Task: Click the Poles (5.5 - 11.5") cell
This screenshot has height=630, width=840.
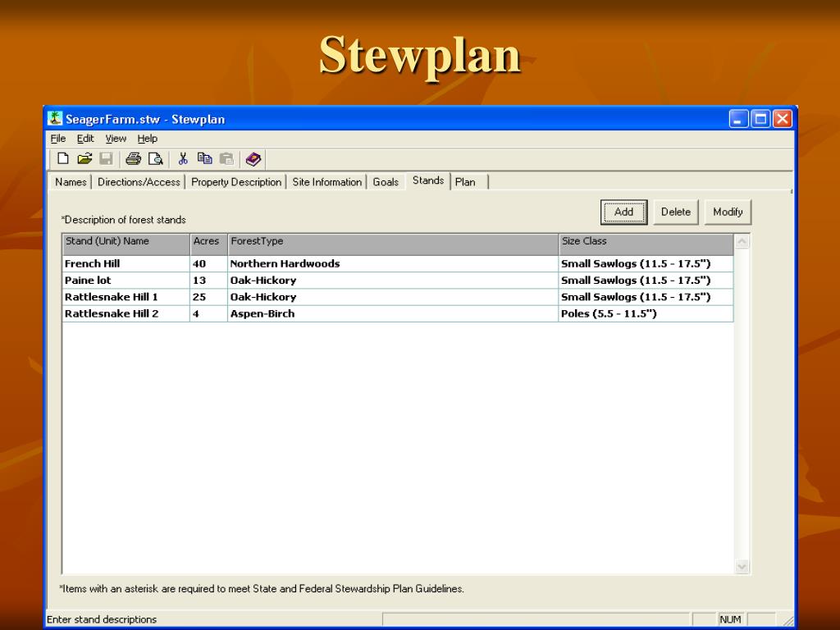Action: point(646,313)
